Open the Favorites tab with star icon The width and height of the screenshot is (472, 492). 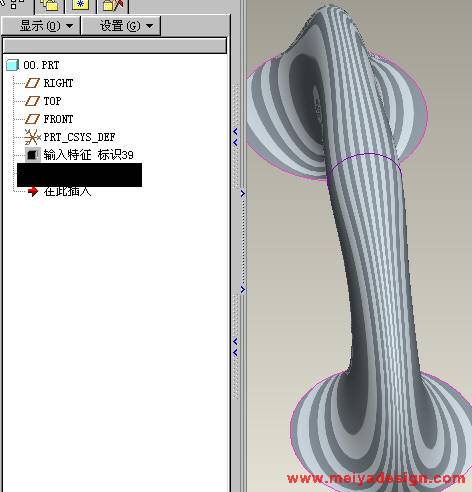click(81, 5)
